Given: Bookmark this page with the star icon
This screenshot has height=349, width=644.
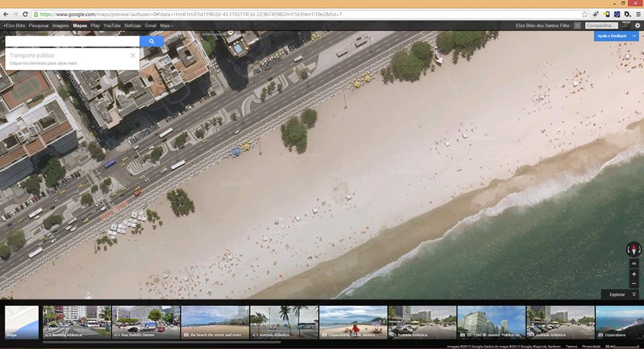Looking at the screenshot, I should tap(585, 13).
